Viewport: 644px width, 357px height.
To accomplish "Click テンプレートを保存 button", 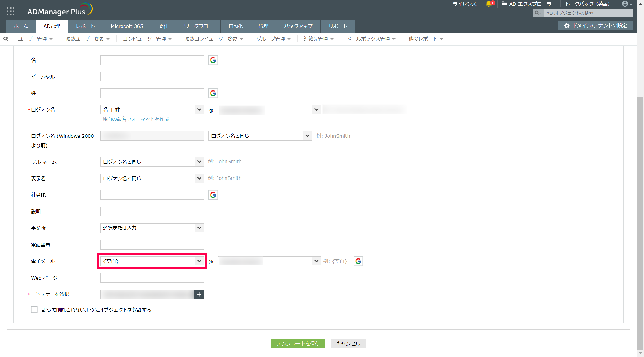I will [x=298, y=343].
